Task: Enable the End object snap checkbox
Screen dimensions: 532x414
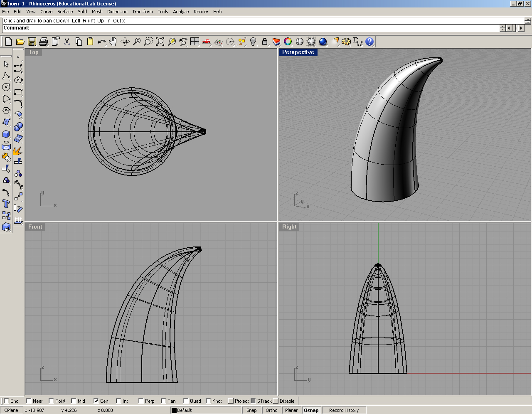Action: [6, 401]
